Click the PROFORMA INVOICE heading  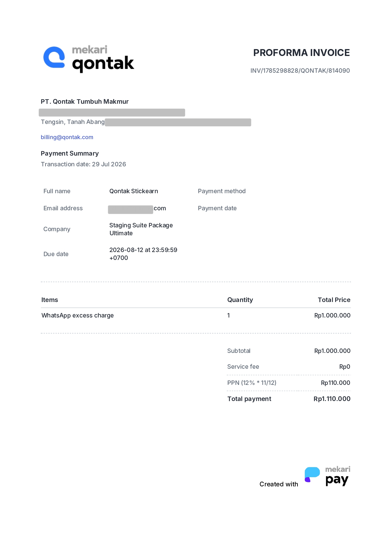click(x=301, y=52)
